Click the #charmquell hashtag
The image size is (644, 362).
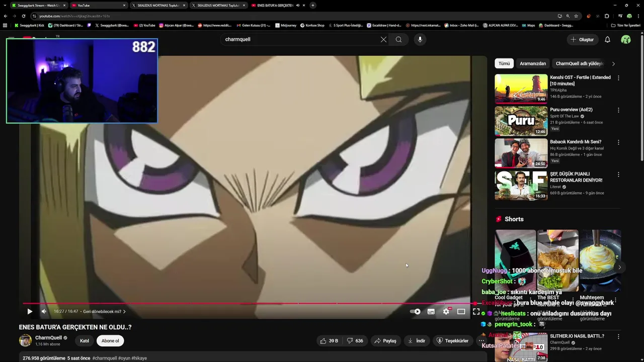105,358
